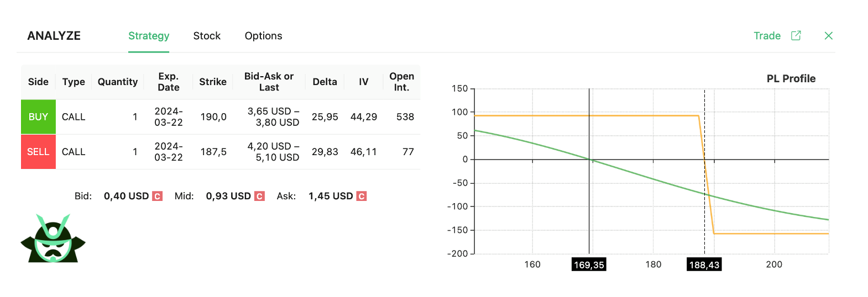Click the red SELL side cell

coord(38,152)
